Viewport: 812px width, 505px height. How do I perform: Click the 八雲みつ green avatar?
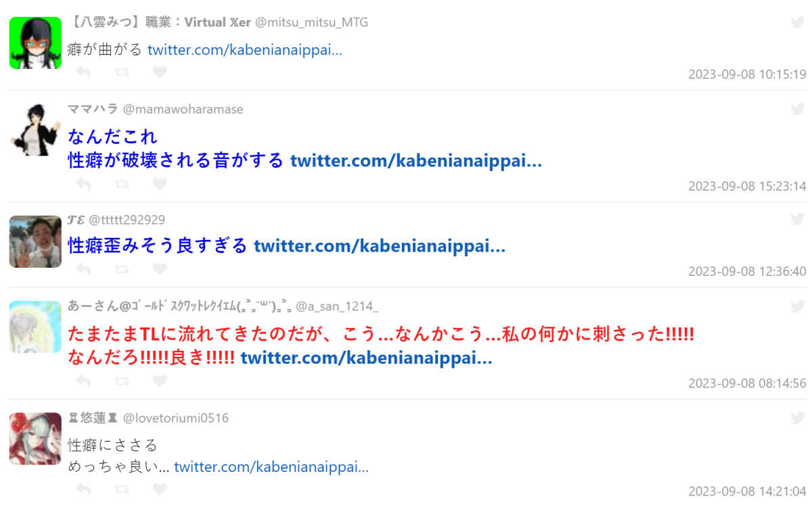pyautogui.click(x=35, y=43)
